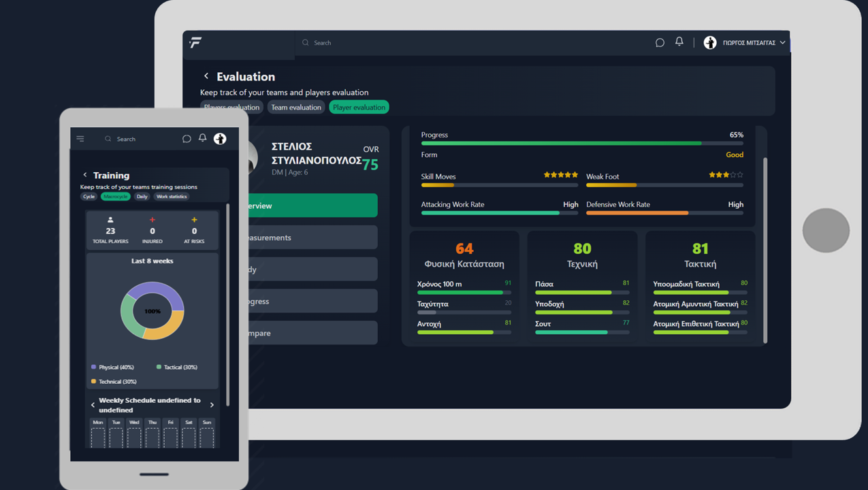Tap the profile avatar on the phone header

click(220, 139)
